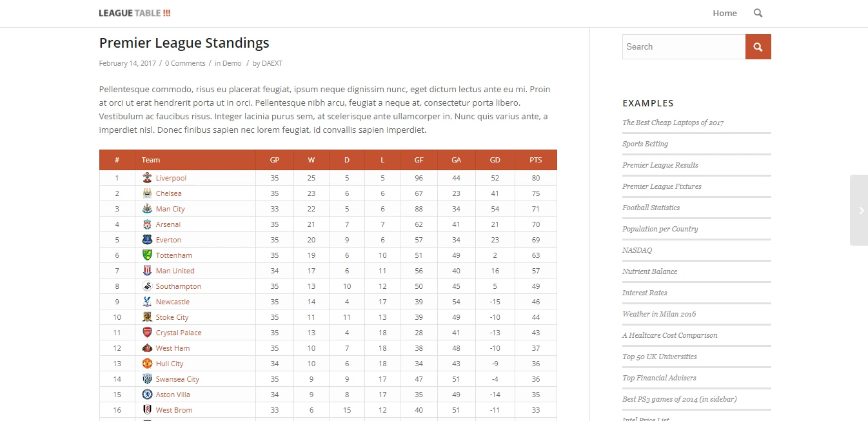Click the header search magnifier icon
Viewport: 868px width, 421px height.
pos(758,13)
